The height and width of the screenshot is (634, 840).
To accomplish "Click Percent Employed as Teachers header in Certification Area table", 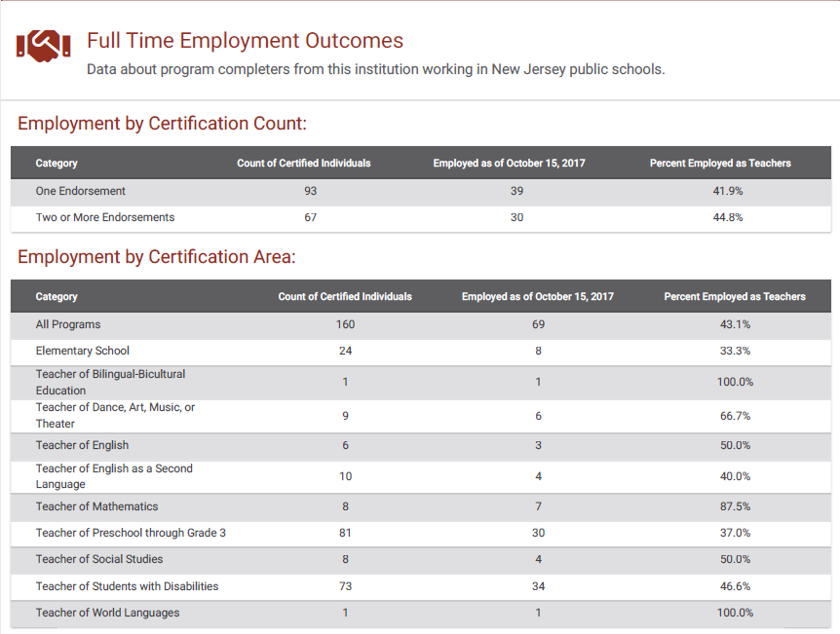I will (734, 297).
